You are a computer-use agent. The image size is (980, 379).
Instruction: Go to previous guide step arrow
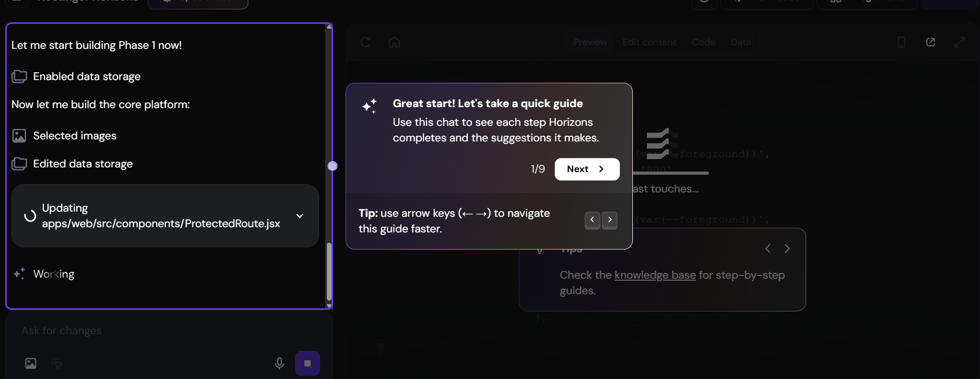[x=592, y=220]
